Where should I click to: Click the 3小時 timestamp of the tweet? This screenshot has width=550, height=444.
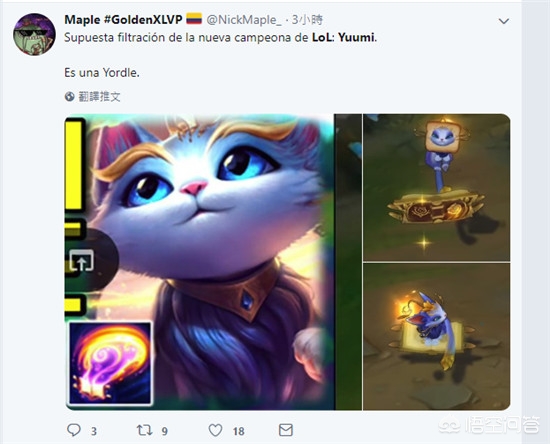(x=307, y=20)
